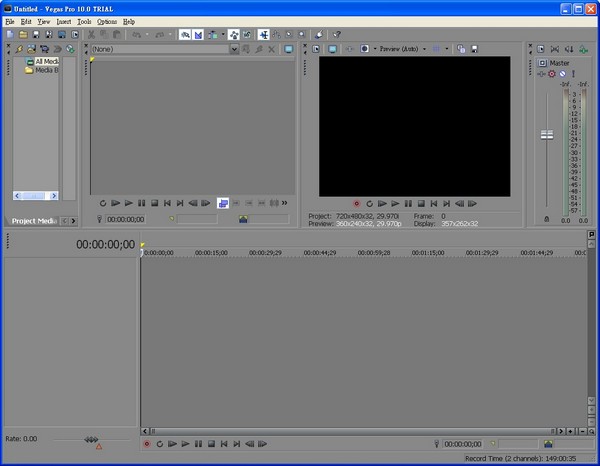
Task: Click the Master volume fader handle
Action: pos(547,134)
